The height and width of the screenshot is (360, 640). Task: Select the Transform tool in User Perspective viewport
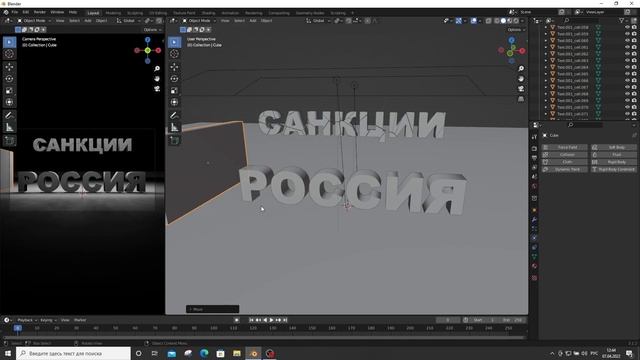174,102
